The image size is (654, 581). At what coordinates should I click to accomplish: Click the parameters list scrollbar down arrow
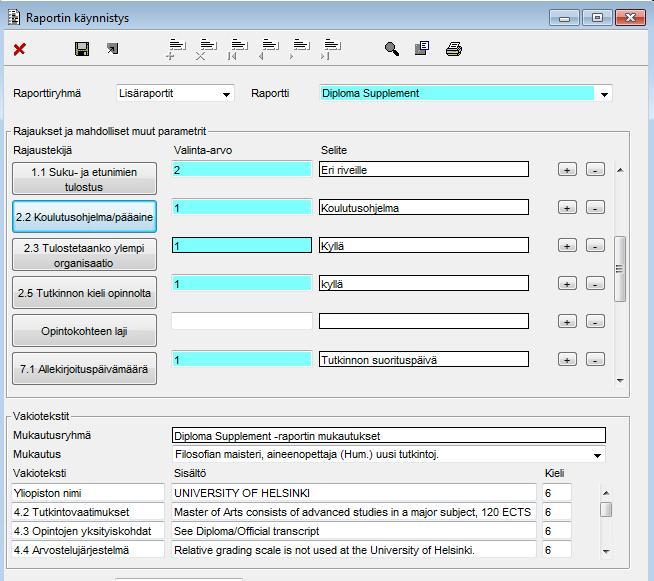620,380
